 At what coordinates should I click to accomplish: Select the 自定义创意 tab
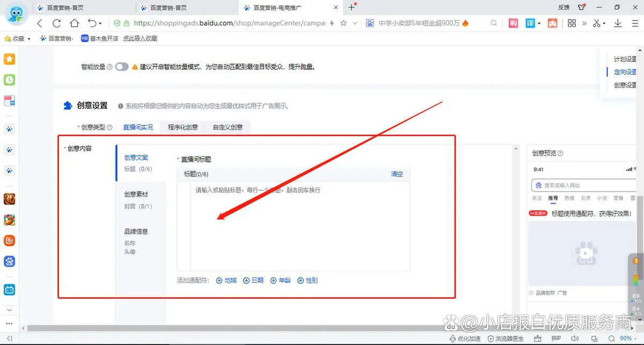tap(228, 127)
